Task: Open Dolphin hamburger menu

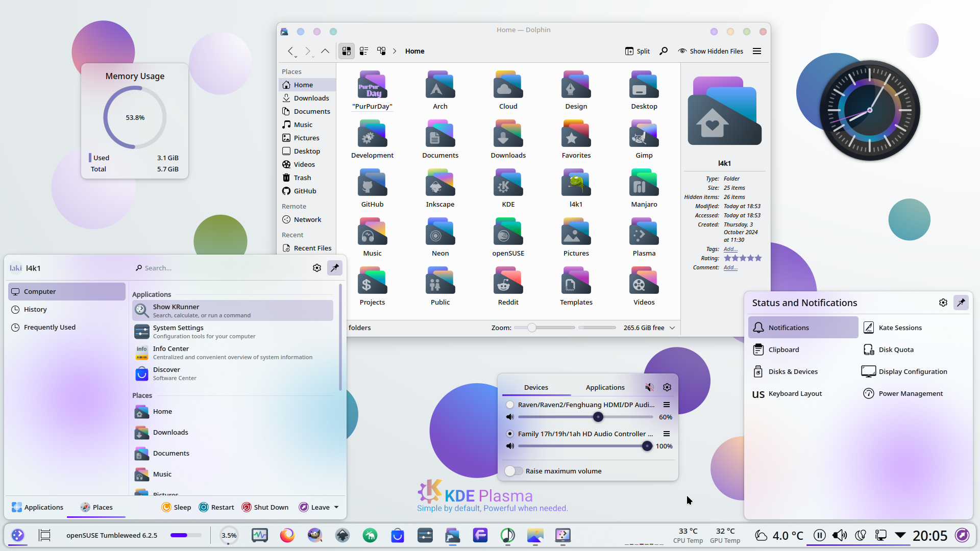Action: [757, 51]
